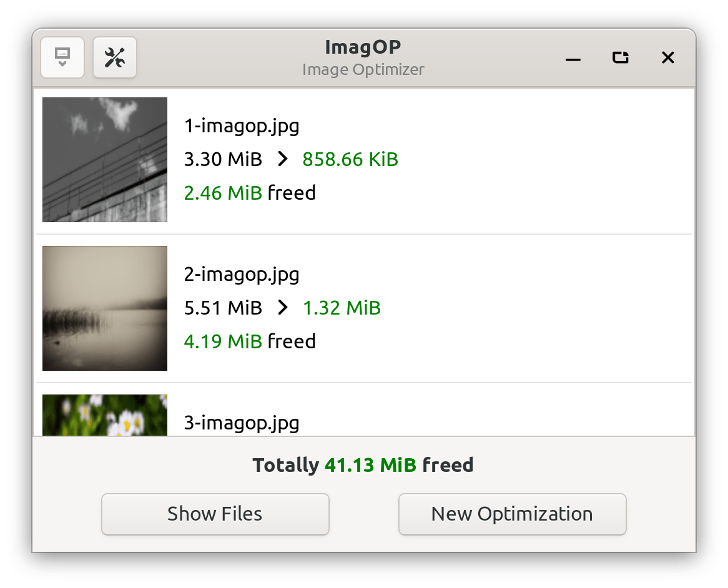Maximize the ImagOP window

(x=620, y=57)
